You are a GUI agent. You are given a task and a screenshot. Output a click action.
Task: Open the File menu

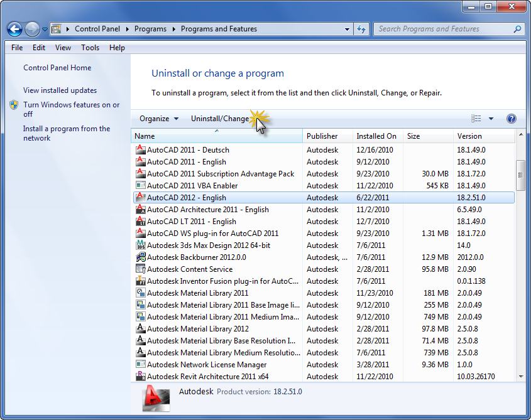[17, 48]
